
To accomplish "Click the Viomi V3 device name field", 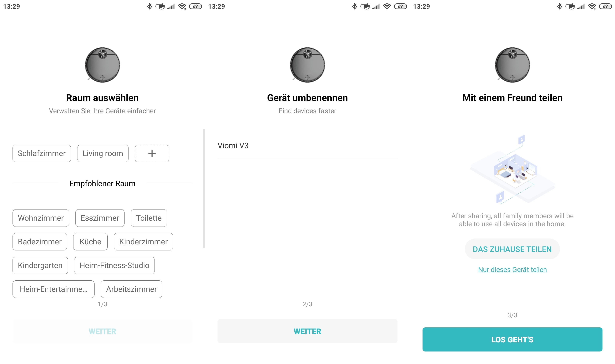I will click(307, 146).
